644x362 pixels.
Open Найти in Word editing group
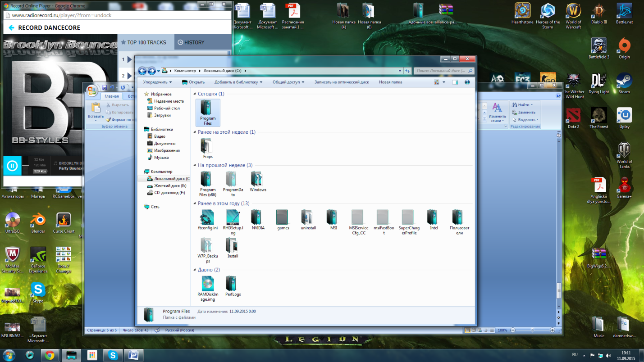pos(523,105)
